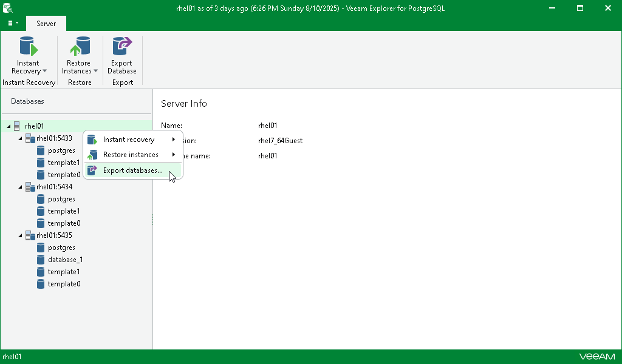Screen dimensions: 622x364
Task: Select Restore instances in the context menu
Action: [133, 155]
